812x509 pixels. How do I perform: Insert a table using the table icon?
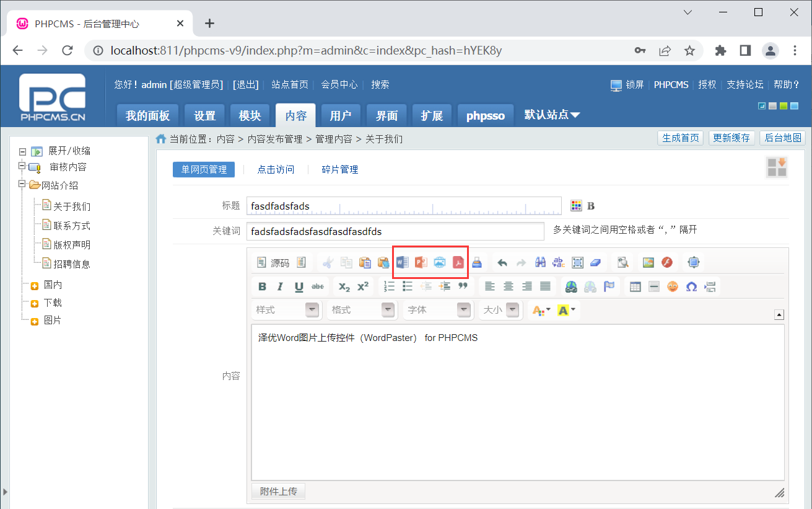click(634, 286)
